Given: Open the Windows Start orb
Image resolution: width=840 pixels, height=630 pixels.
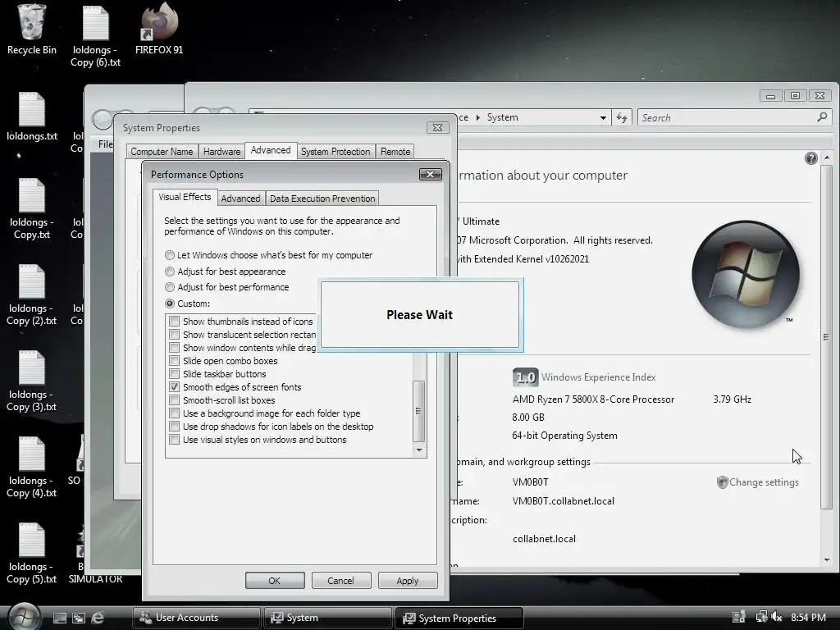Looking at the screenshot, I should [x=24, y=617].
